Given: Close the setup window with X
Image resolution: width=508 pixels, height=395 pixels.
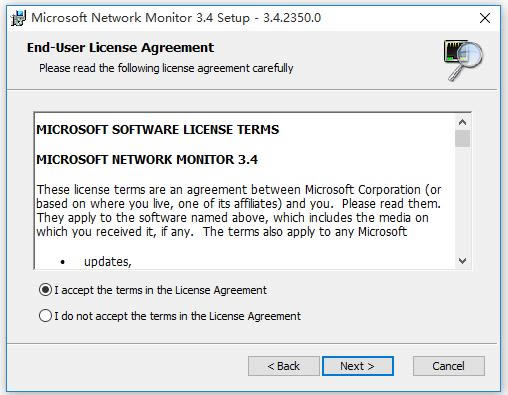Looking at the screenshot, I should [x=485, y=18].
